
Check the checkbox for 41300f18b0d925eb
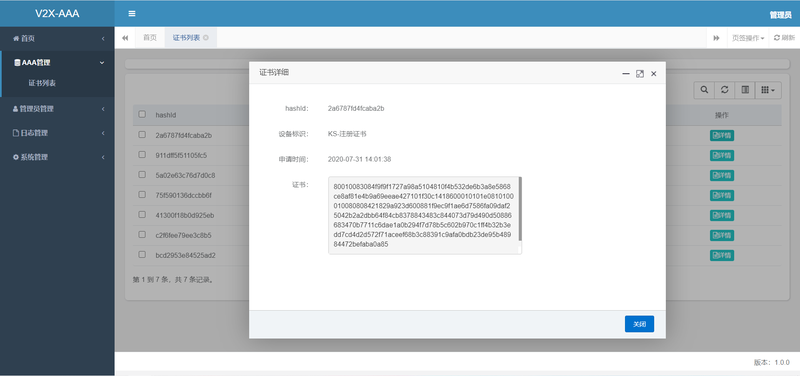[x=142, y=214]
